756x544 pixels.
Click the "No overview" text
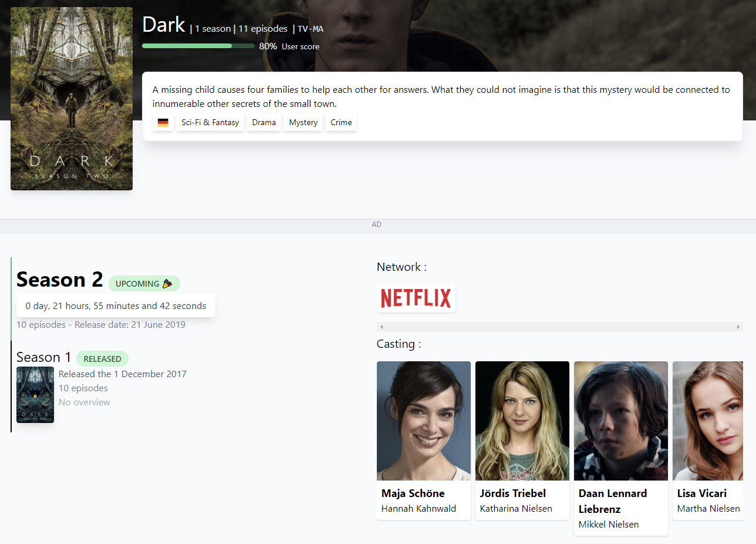[x=85, y=402]
